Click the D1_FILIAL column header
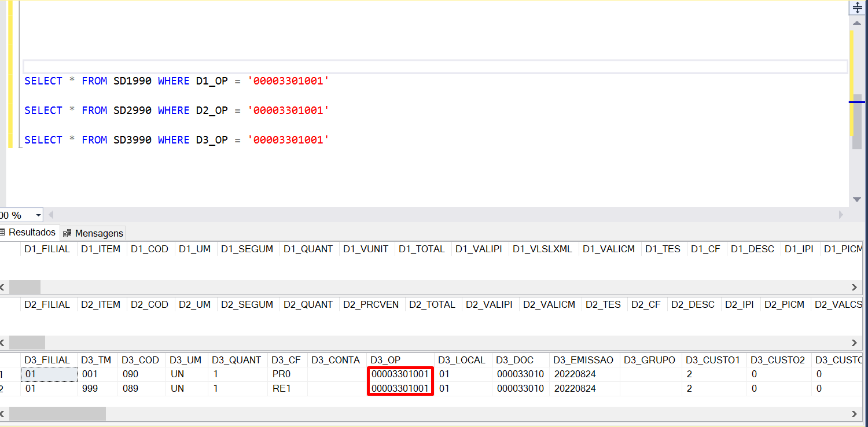The image size is (868, 427). pyautogui.click(x=47, y=249)
